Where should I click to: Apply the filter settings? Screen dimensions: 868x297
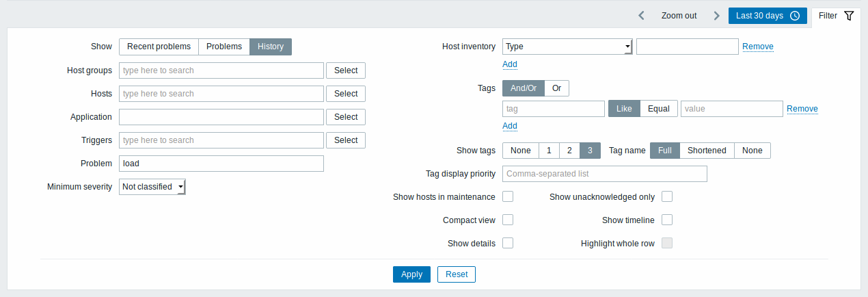pyautogui.click(x=411, y=274)
